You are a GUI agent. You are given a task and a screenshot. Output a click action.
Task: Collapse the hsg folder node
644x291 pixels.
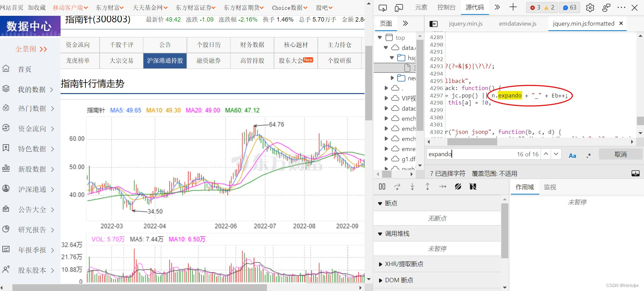[392, 58]
